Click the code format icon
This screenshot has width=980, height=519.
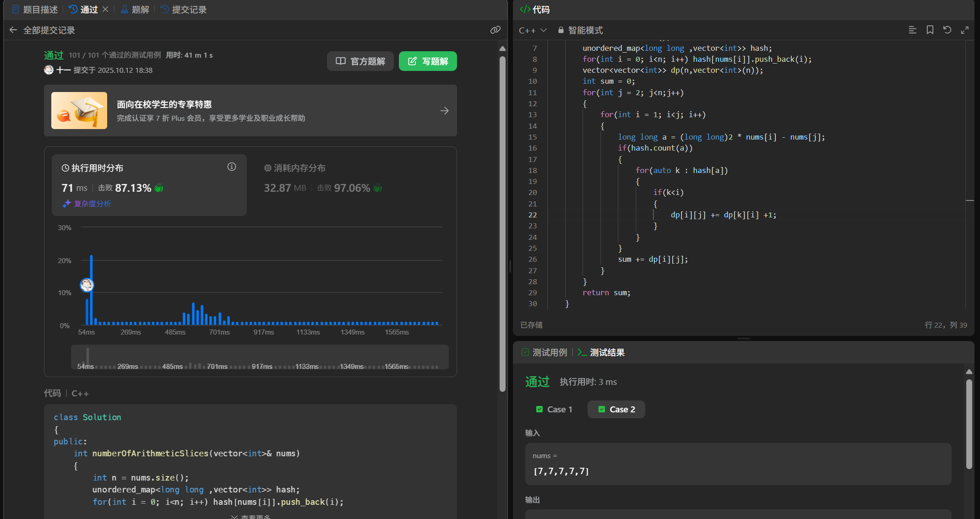point(912,30)
